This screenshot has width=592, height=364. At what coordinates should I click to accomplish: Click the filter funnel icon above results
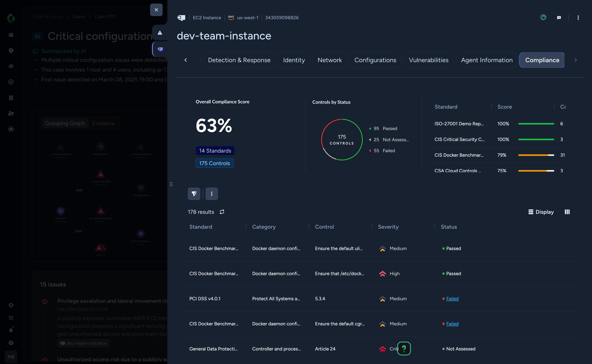194,194
